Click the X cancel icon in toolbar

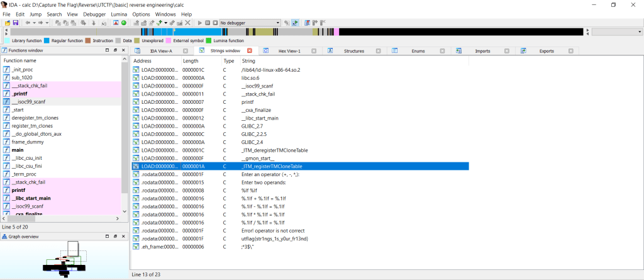coord(187,23)
